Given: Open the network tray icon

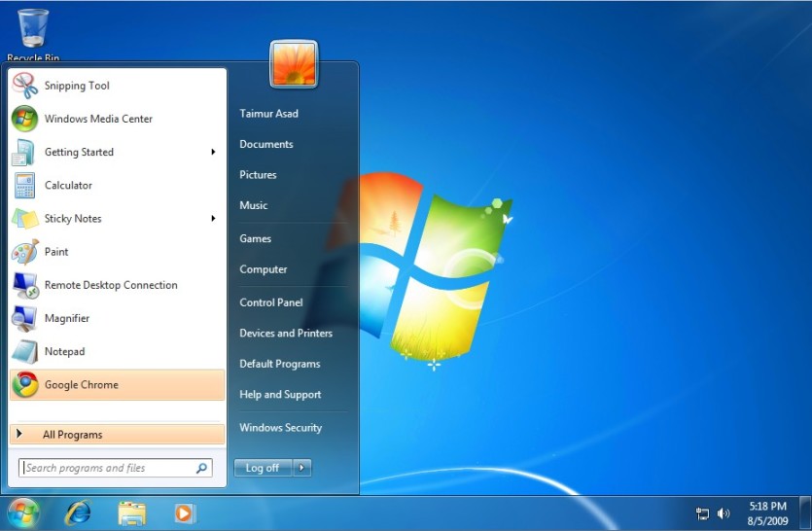Looking at the screenshot, I should tap(703, 513).
